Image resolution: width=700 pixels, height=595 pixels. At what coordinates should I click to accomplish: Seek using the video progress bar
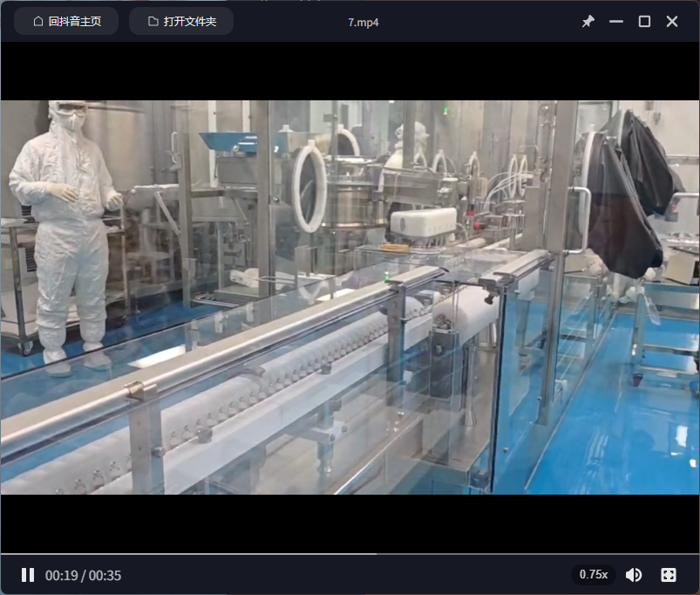click(x=350, y=554)
